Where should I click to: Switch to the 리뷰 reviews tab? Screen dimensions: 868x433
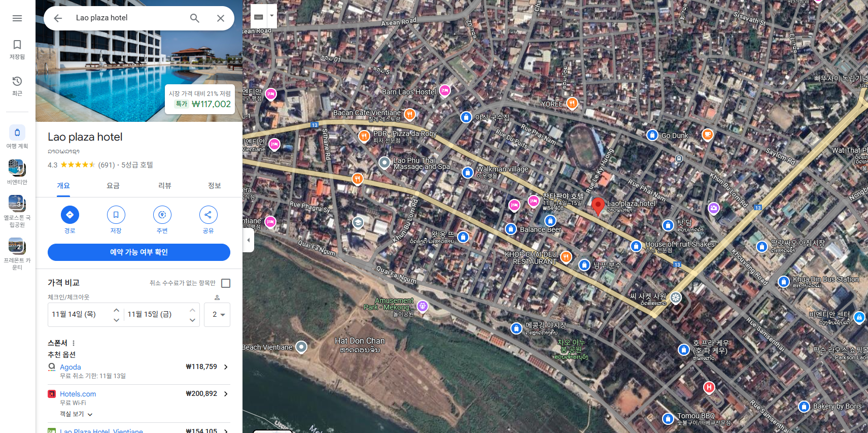[164, 186]
